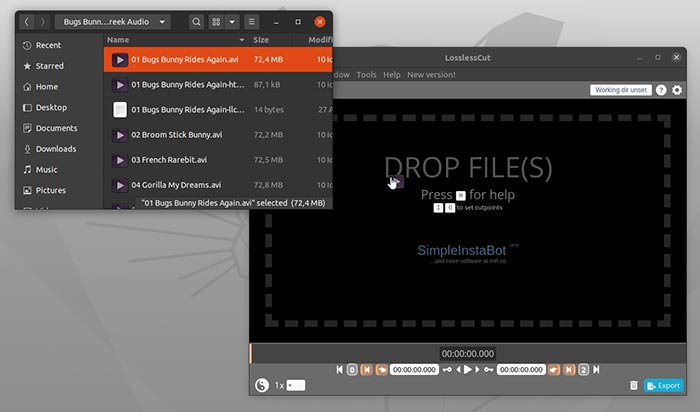Image resolution: width=700 pixels, height=412 pixels.
Task: Click the cut end time field
Action: (x=521, y=370)
